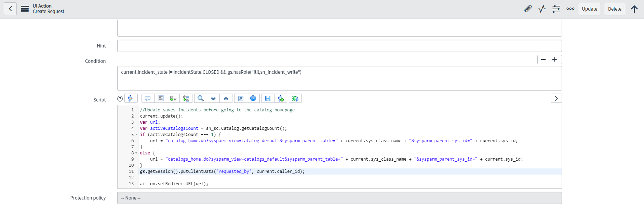The height and width of the screenshot is (206, 644).
Task: Open the Protection policy dropdown
Action: coord(339,198)
